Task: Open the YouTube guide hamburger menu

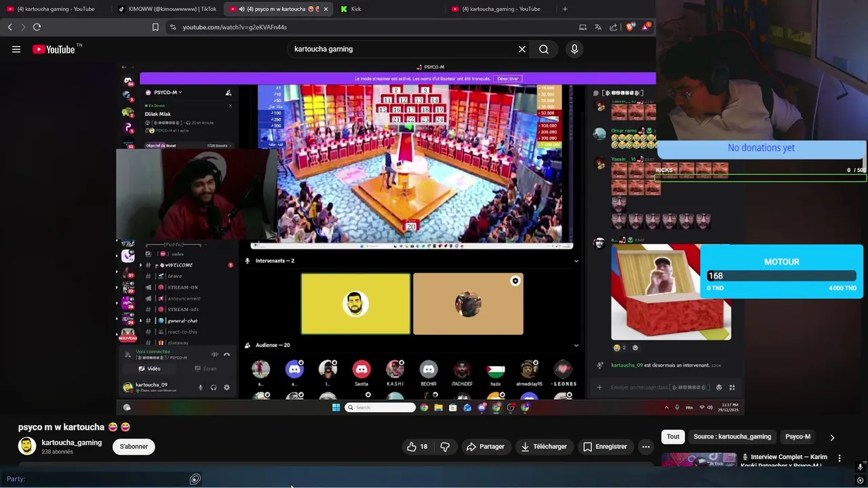Action: click(16, 49)
